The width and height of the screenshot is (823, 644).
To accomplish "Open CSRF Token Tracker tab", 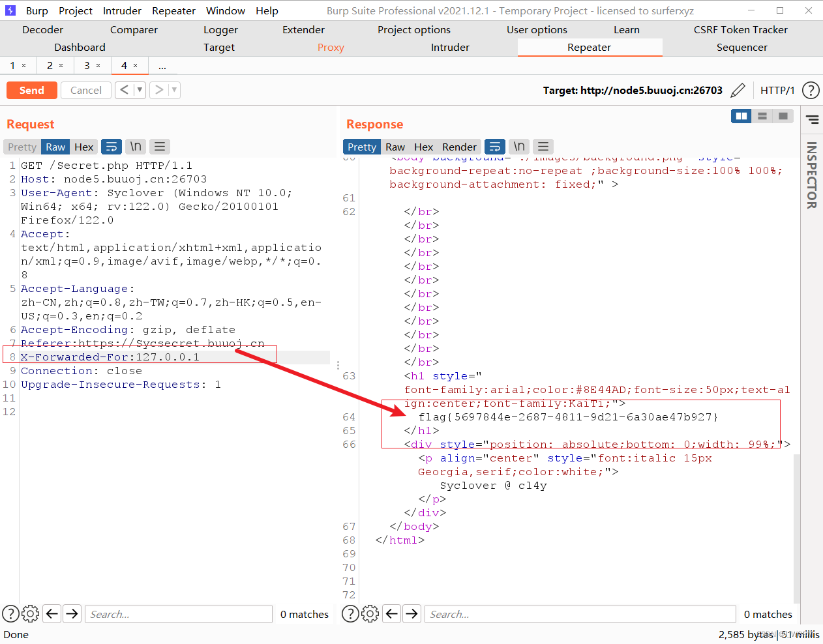I will [741, 29].
